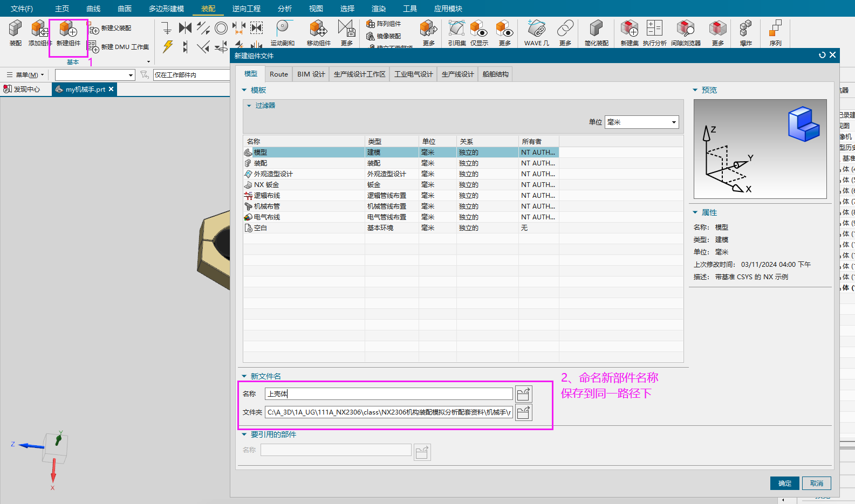Click the 确定 OK button
This screenshot has height=504, width=855.
tap(785, 484)
